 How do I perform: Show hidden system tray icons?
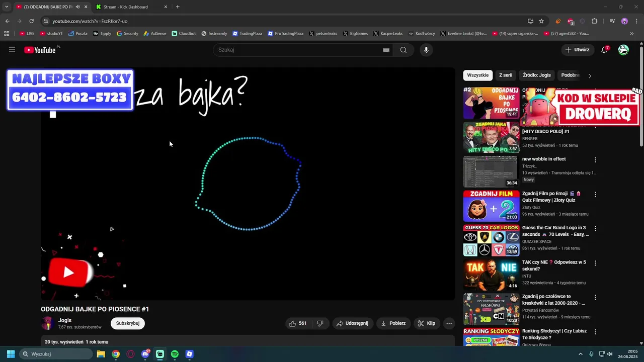(580, 354)
